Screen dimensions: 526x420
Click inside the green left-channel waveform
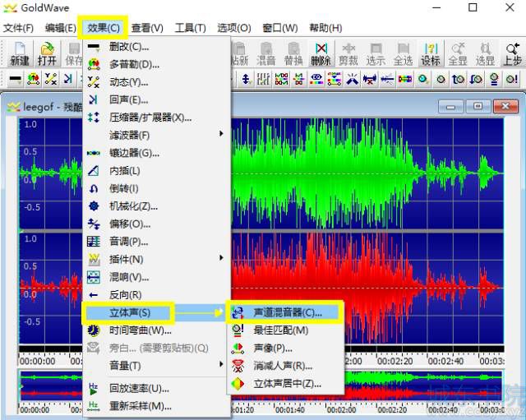[x=367, y=173]
